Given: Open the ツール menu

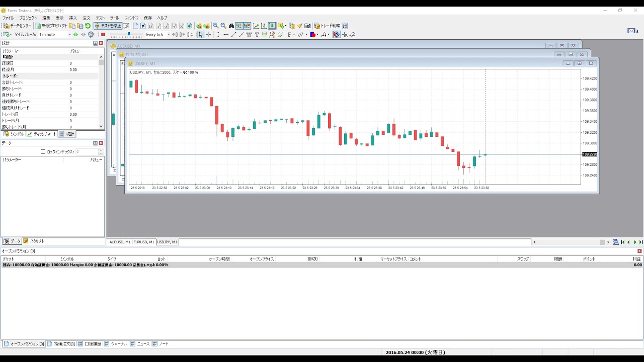Looking at the screenshot, I should [x=114, y=18].
